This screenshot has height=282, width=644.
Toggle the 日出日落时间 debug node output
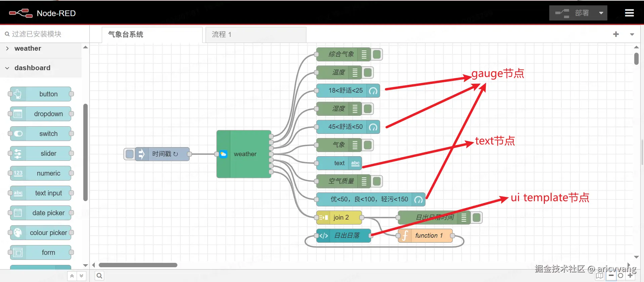click(x=477, y=218)
